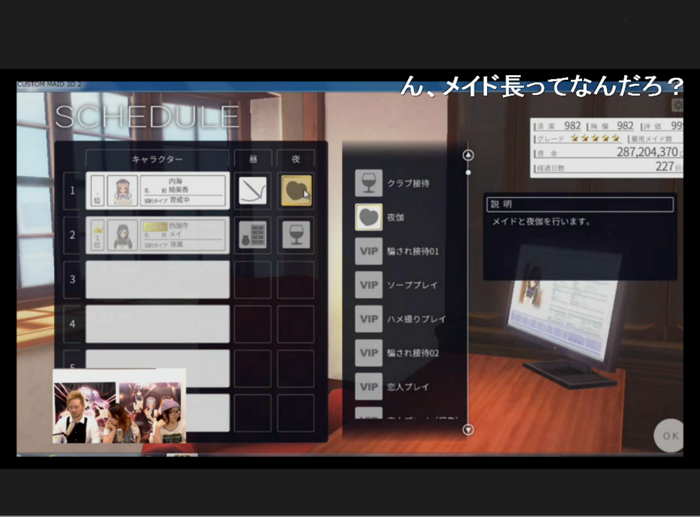This screenshot has height=517, width=700.
Task: Click the scroll up arrow of task list
Action: tap(468, 155)
